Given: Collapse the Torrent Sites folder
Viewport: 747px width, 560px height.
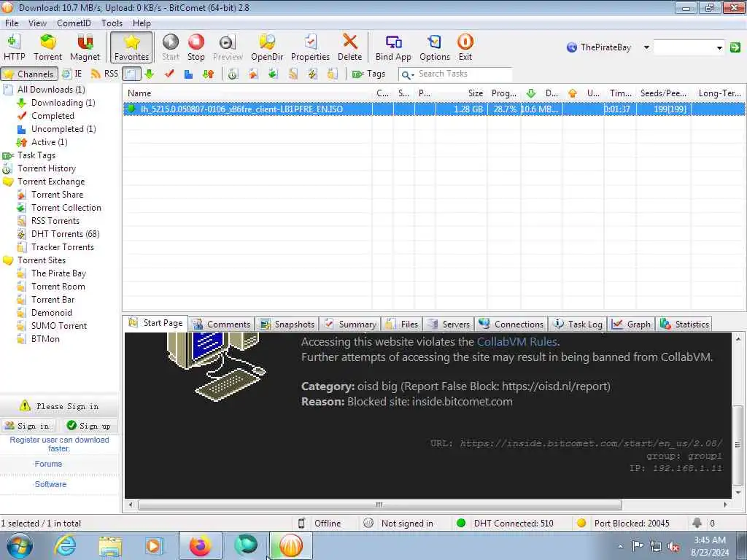Looking at the screenshot, I should (x=7, y=260).
